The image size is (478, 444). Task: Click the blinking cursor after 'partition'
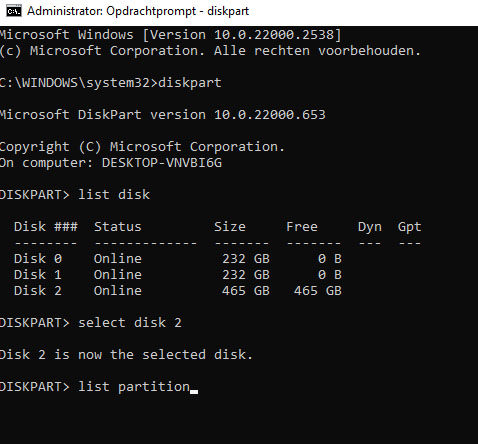194,392
